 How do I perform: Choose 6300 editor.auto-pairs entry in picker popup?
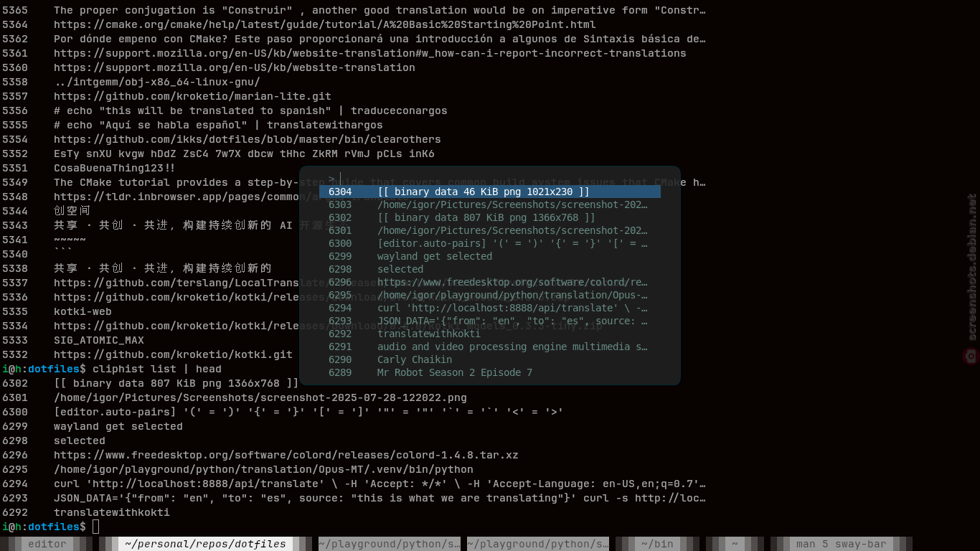click(x=489, y=243)
